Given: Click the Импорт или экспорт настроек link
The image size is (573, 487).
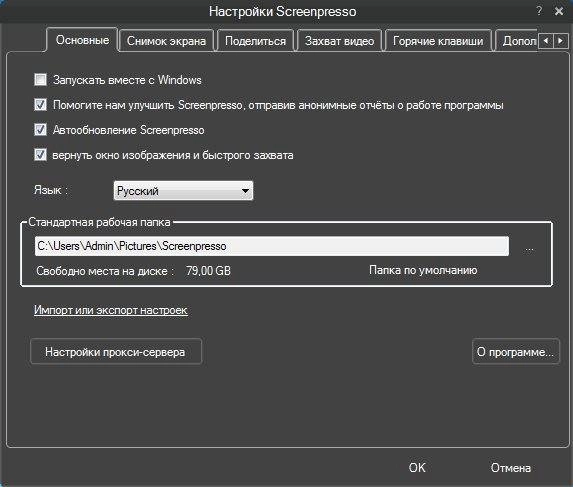Looking at the screenshot, I should (111, 310).
